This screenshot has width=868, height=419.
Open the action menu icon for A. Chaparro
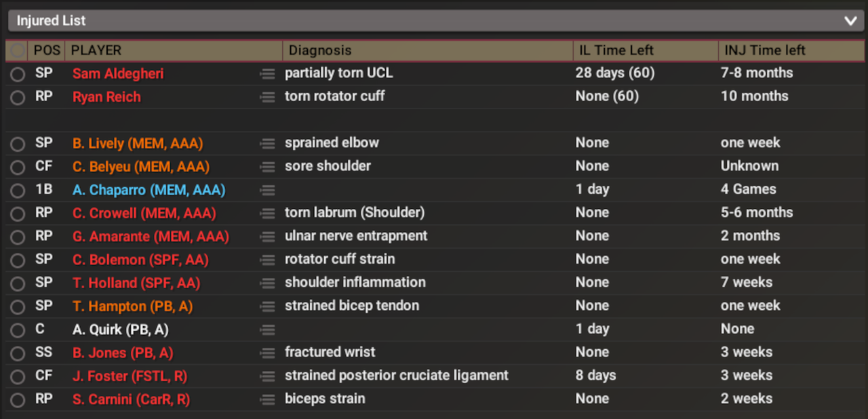[267, 190]
